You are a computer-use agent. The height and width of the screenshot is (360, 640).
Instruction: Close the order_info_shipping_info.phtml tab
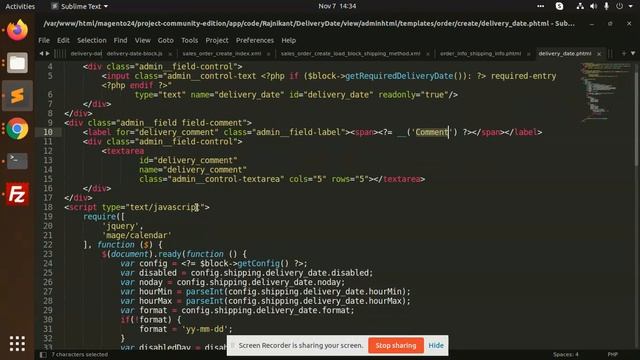pos(528,54)
